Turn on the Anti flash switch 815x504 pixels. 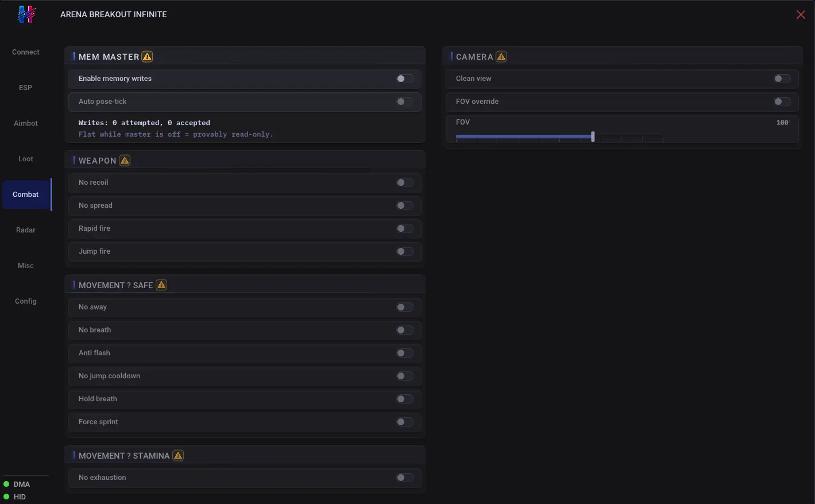click(x=405, y=353)
